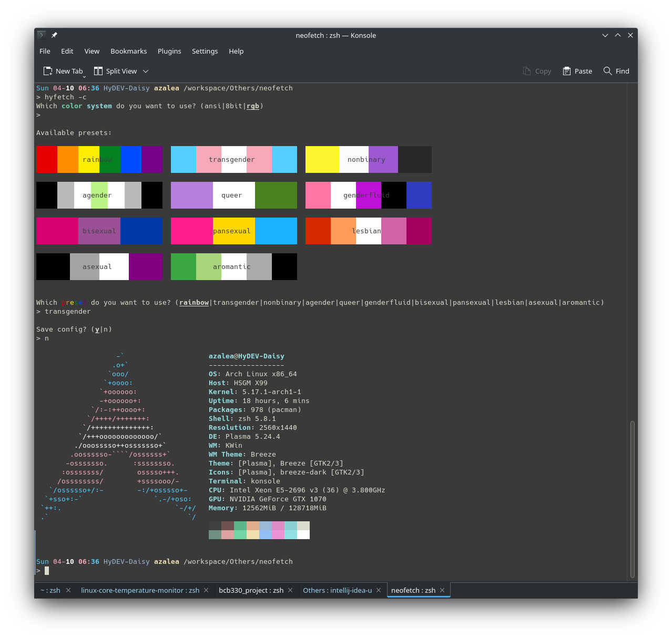Image resolution: width=672 pixels, height=639 pixels.
Task: Click the nonbinary preset swatch
Action: tap(369, 159)
